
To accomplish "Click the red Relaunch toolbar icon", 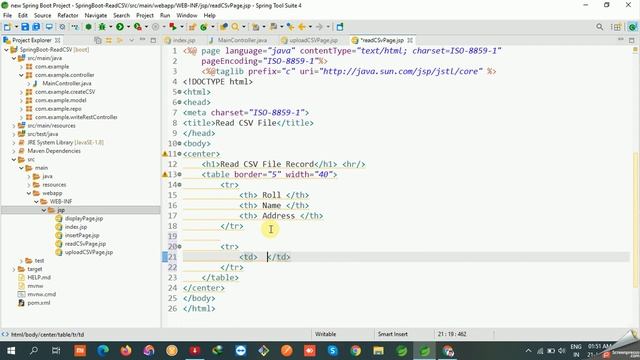I will click(173, 27).
